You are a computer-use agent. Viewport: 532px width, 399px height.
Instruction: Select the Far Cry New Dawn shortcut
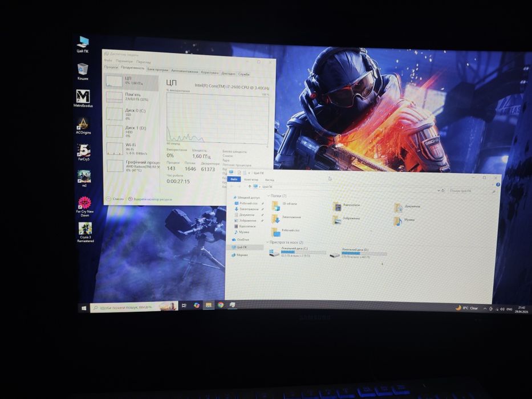point(84,206)
